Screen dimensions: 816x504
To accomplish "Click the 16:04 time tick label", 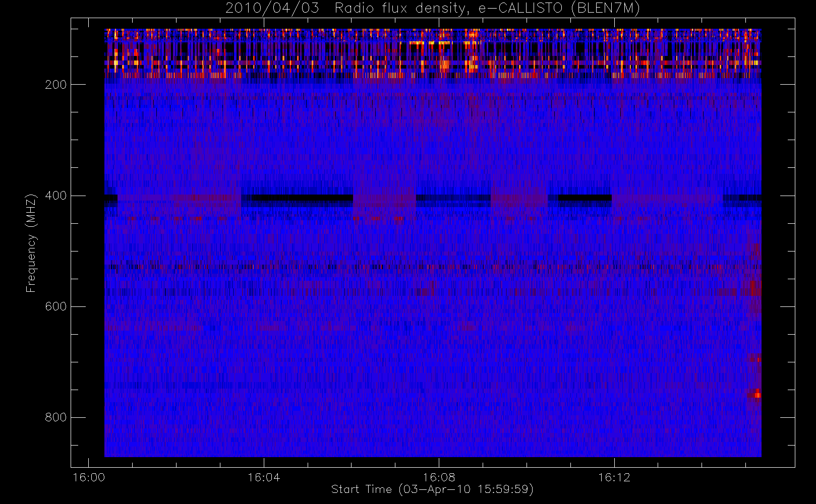I will coord(264,477).
